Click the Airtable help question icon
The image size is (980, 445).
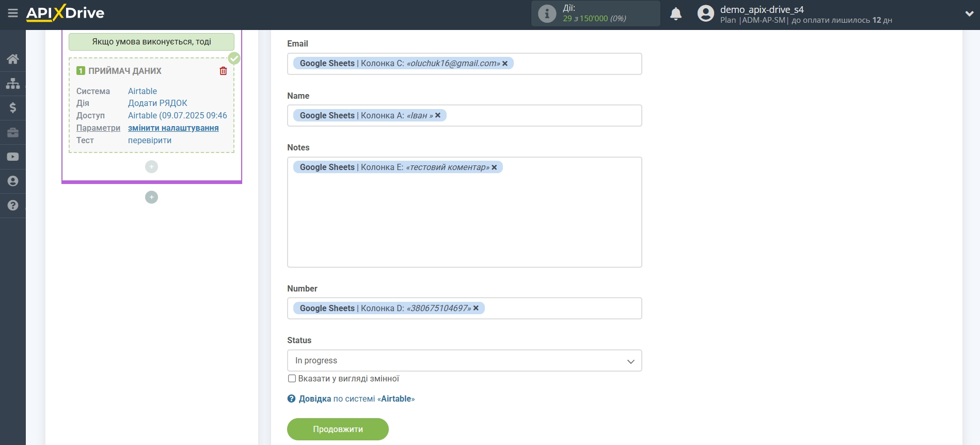coord(291,398)
